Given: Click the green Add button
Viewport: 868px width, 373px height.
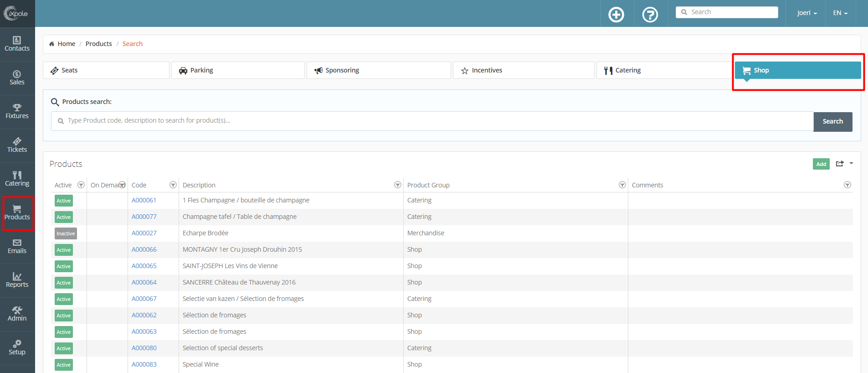Looking at the screenshot, I should pyautogui.click(x=821, y=164).
